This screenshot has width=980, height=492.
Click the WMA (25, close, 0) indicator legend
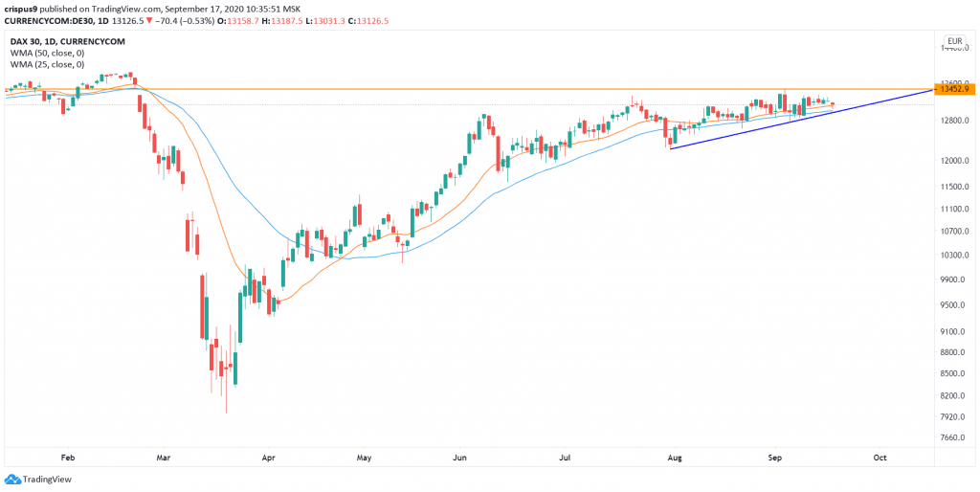[x=45, y=65]
